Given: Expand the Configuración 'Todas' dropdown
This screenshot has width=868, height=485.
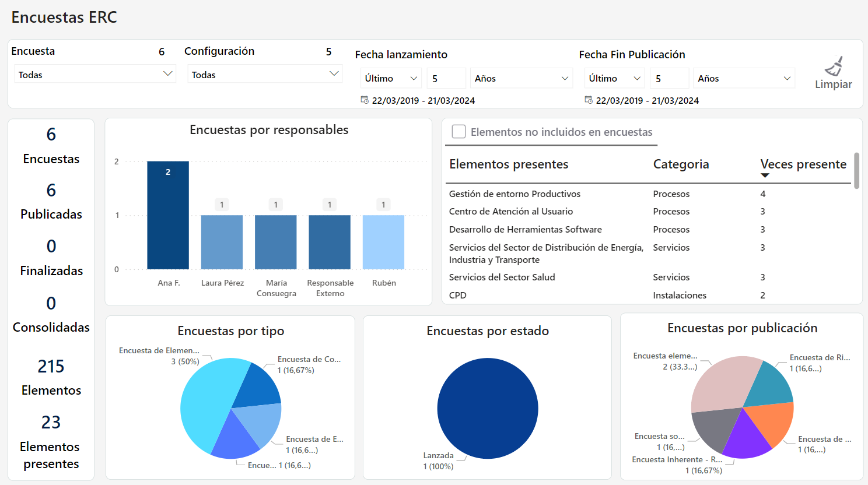Looking at the screenshot, I should (x=264, y=74).
